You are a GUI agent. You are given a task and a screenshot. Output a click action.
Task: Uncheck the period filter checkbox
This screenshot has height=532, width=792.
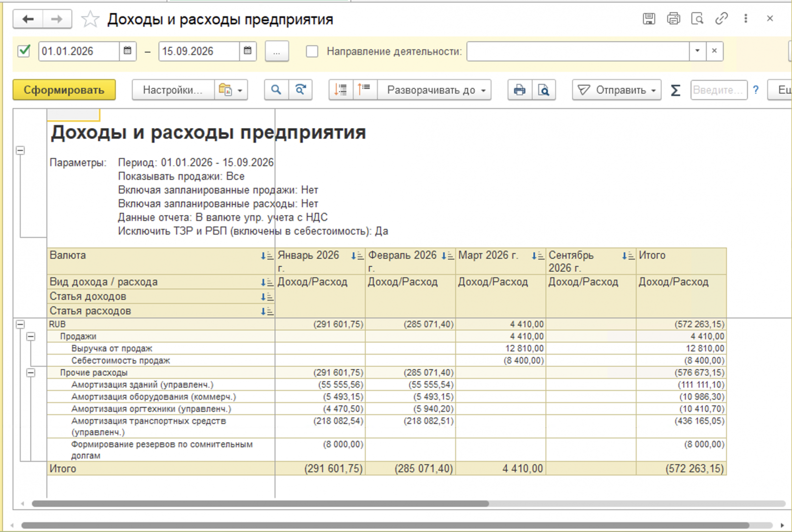(24, 51)
